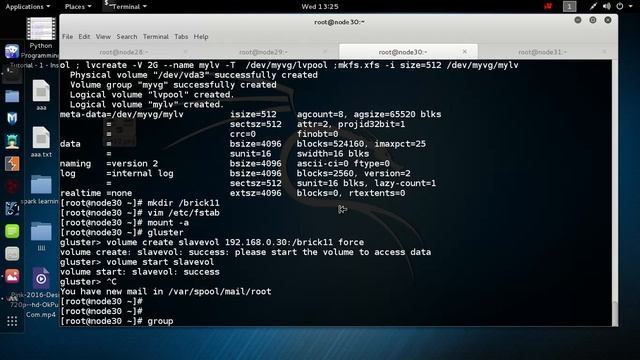Viewport: 640px width, 360px height.
Task: Close the root@node31 tab
Action: (604, 52)
